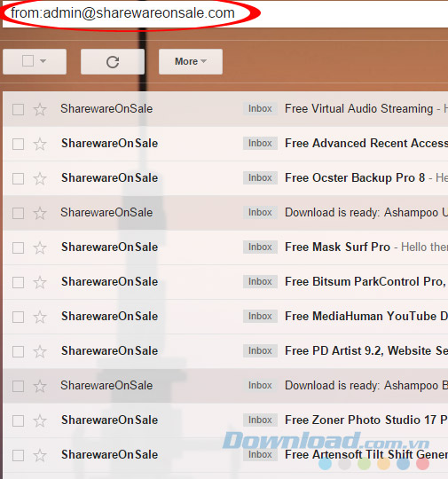Select checkbox for Download is ready: Ashampoo B email
The image size is (448, 479).
point(18,386)
